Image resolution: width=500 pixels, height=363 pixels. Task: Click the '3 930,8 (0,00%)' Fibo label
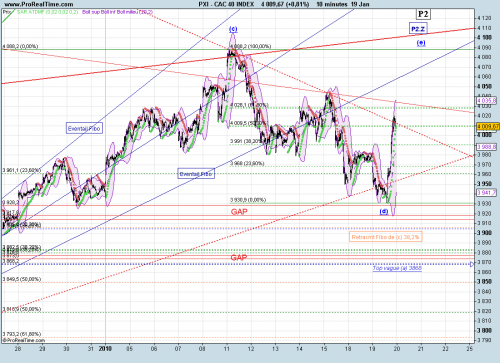point(248,200)
